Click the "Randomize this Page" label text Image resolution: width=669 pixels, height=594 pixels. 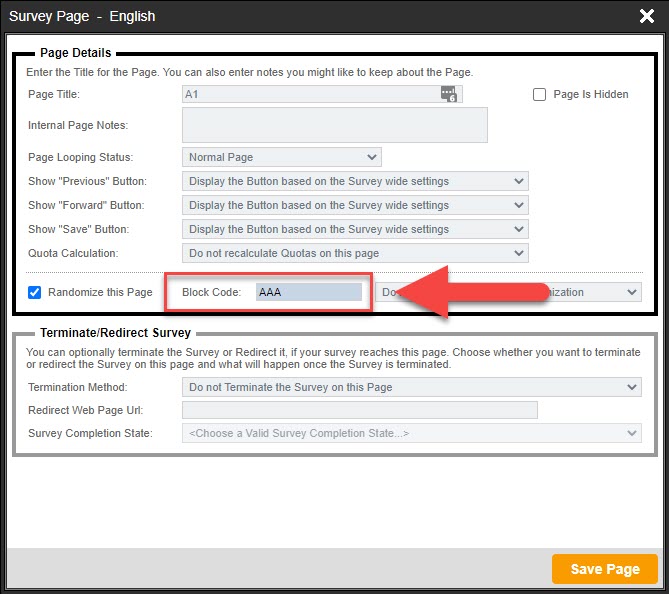(x=100, y=292)
